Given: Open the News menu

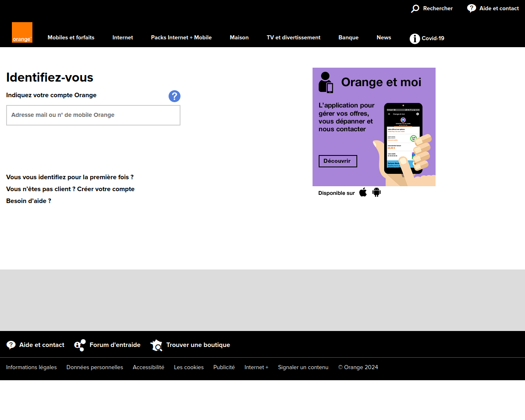Looking at the screenshot, I should pyautogui.click(x=384, y=37).
